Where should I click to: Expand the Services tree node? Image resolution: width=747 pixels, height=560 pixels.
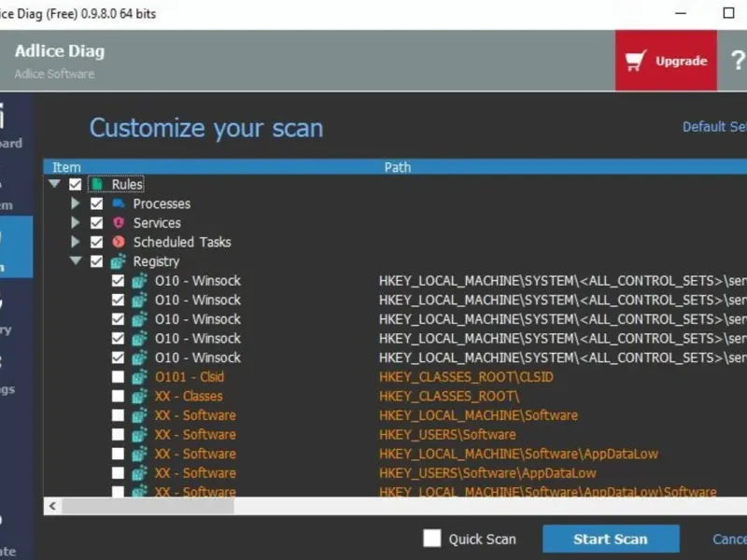[x=76, y=223]
